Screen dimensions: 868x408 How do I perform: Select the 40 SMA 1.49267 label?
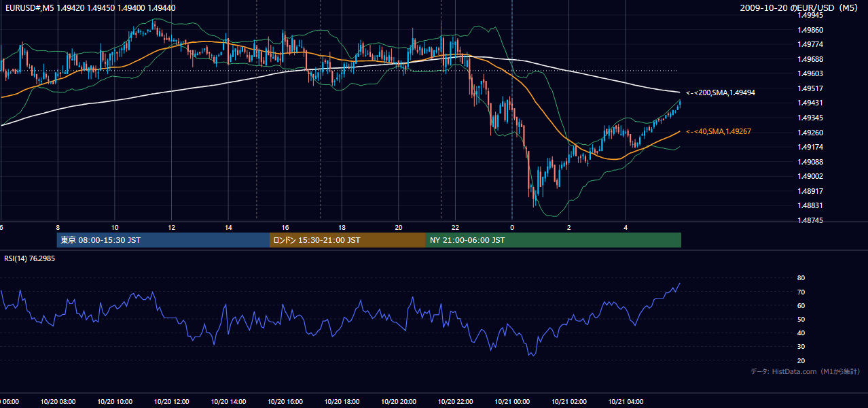click(719, 132)
